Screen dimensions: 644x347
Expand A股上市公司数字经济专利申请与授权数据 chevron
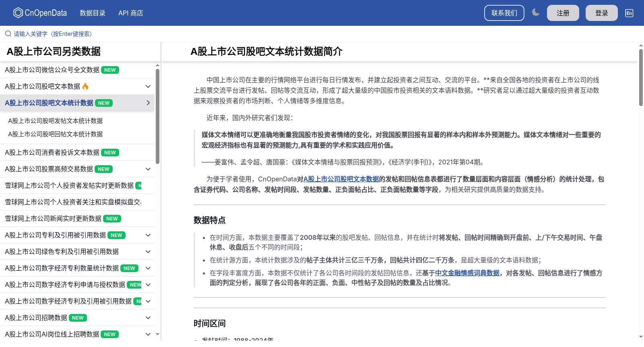[148, 285]
